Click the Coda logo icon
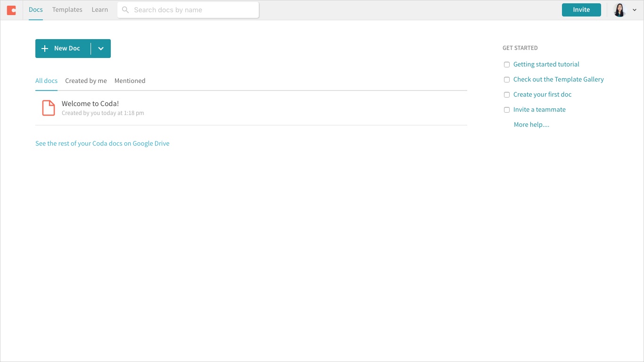This screenshot has width=644, height=362. click(x=11, y=10)
